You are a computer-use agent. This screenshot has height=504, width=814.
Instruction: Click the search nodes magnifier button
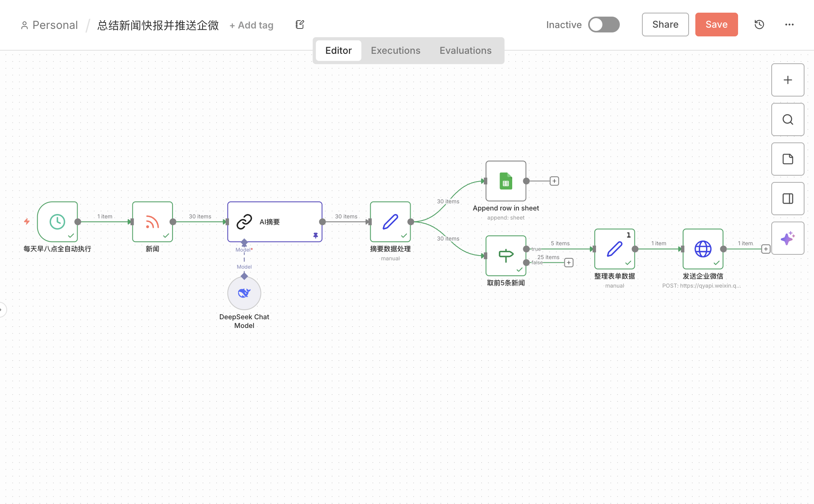pos(787,119)
